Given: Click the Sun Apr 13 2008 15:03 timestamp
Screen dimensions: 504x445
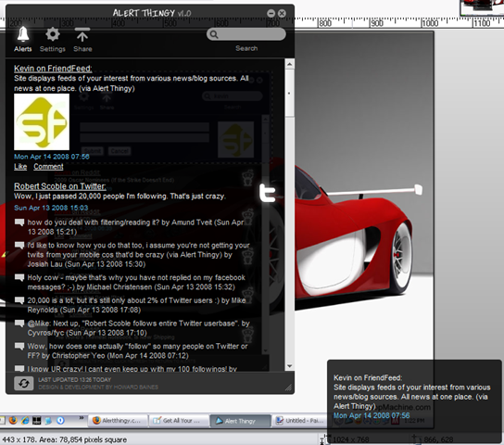Looking at the screenshot, I should (x=51, y=208).
